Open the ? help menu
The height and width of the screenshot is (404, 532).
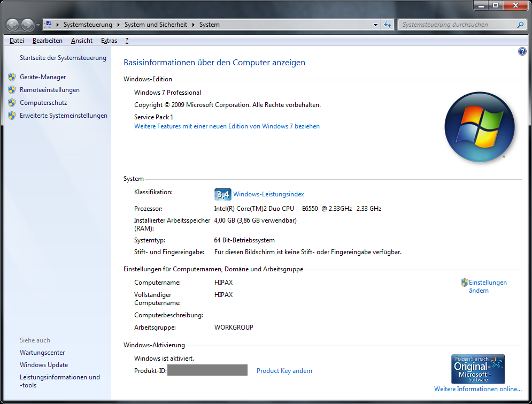click(x=127, y=41)
